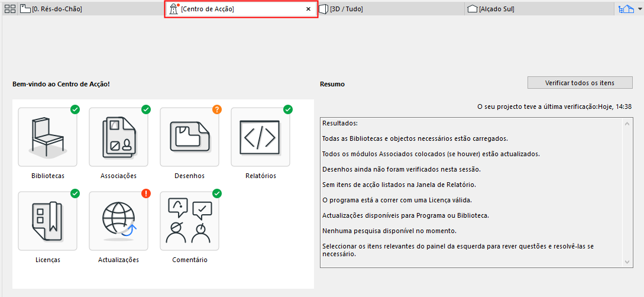Click the scroll-up arrow in Resultados panel

coord(629,123)
